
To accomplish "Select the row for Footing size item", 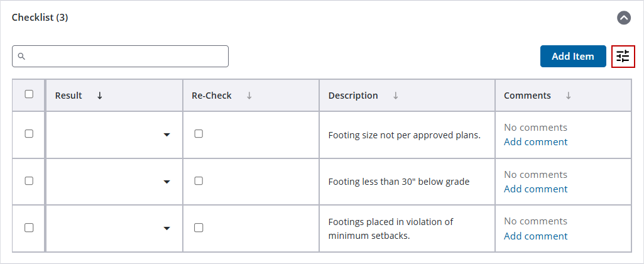I will tap(29, 134).
